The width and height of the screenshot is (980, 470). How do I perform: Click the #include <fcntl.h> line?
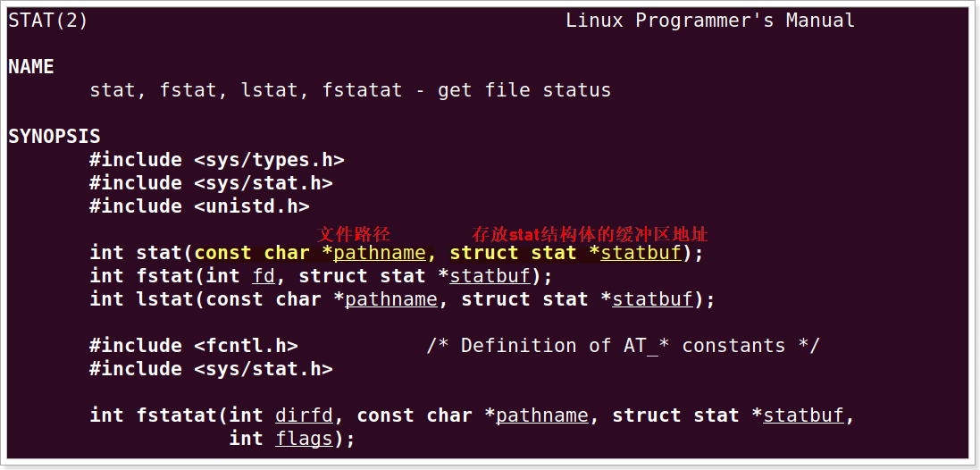(x=194, y=346)
